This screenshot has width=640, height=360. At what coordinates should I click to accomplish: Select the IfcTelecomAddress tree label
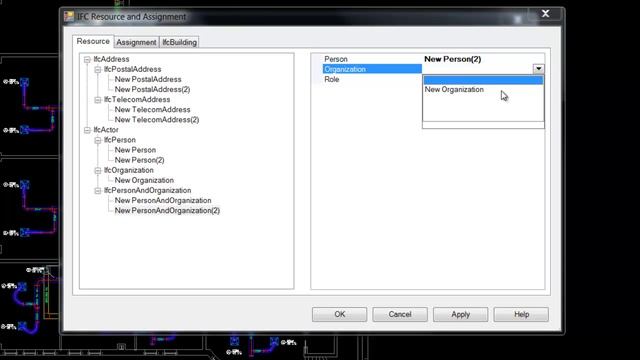pos(137,100)
